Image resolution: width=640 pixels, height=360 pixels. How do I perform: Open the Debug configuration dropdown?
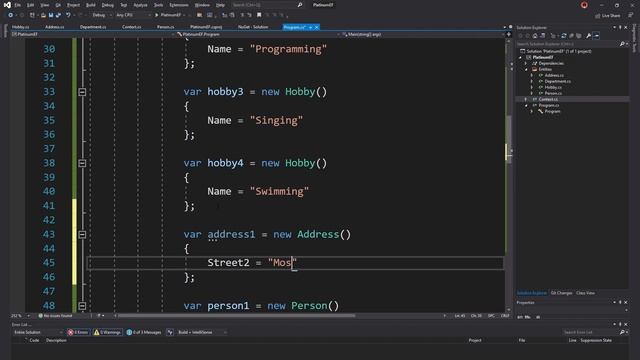pos(102,15)
